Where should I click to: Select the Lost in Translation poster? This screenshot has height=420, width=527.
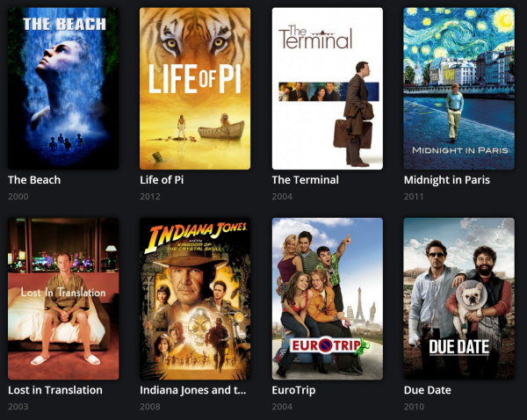[x=63, y=299]
